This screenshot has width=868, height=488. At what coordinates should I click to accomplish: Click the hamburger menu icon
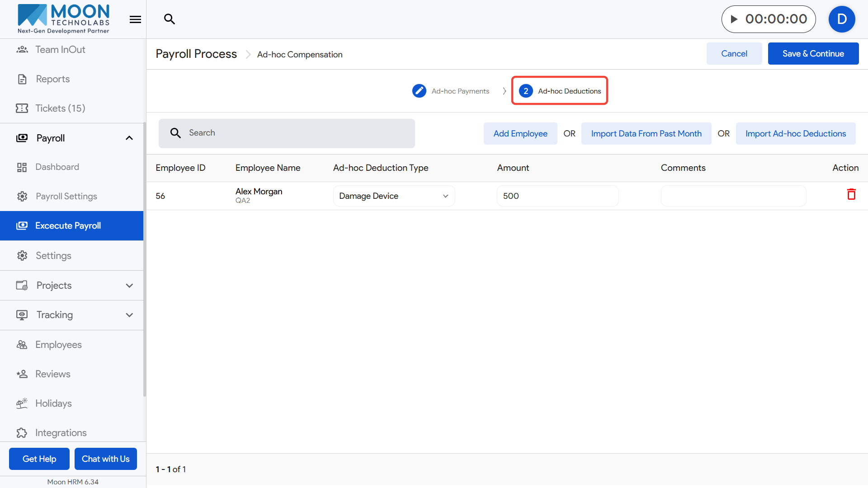[x=135, y=19]
